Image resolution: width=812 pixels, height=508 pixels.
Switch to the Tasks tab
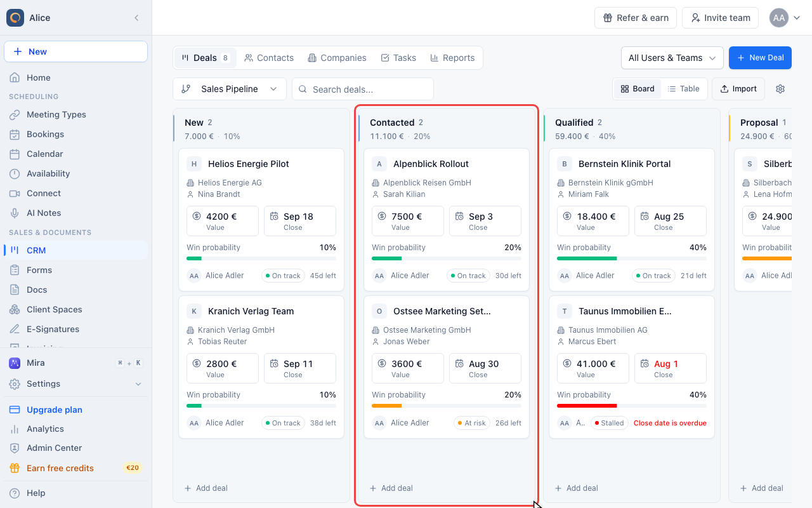click(x=398, y=58)
